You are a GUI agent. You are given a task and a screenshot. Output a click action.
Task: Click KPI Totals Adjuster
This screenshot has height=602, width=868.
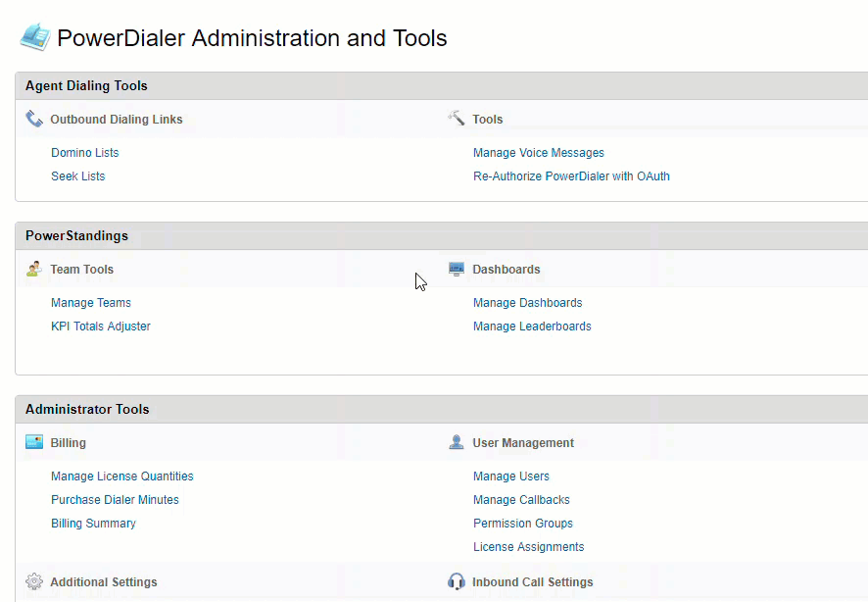tap(100, 326)
